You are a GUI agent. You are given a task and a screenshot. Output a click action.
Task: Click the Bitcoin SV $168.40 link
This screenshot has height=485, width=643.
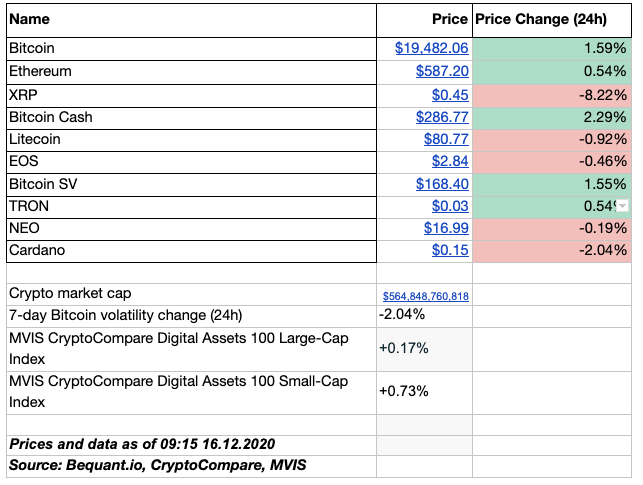442,184
